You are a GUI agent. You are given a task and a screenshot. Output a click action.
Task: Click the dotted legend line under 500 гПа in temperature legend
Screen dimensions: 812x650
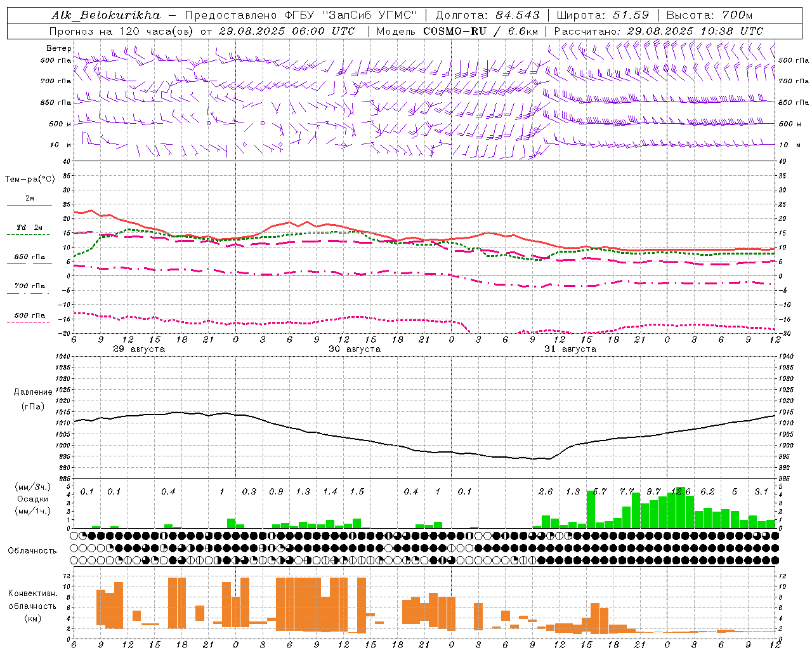point(29,322)
